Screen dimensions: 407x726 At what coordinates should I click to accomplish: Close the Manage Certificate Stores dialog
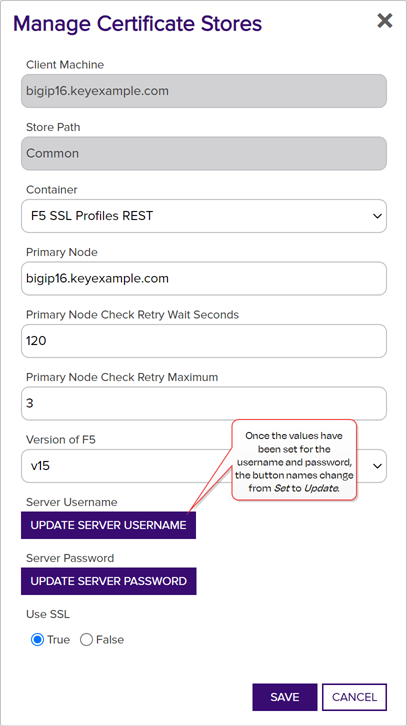tap(384, 21)
